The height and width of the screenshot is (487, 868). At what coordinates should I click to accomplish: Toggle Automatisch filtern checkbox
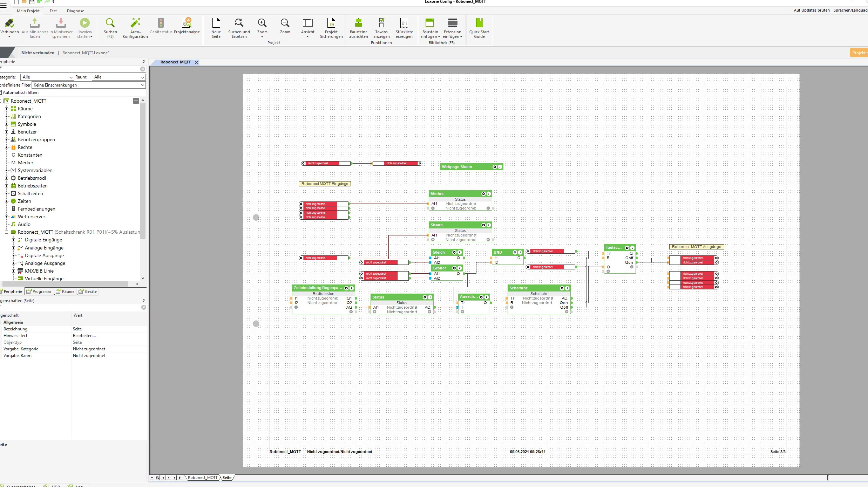click(1, 92)
